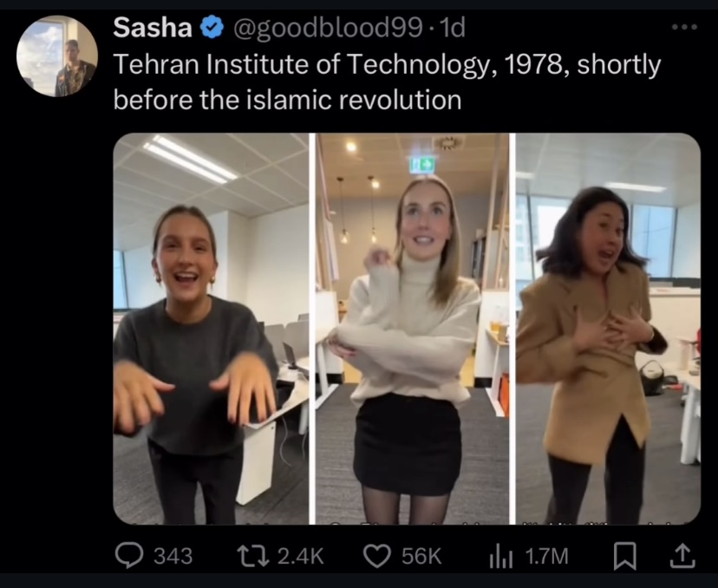Open the view analytics bar chart icon
The width and height of the screenshot is (718, 588).
coord(501,556)
